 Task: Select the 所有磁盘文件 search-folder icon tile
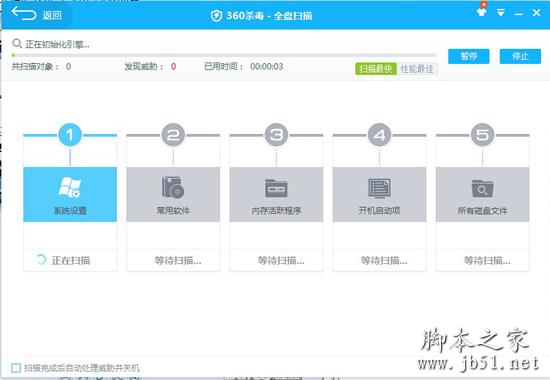[x=482, y=194]
